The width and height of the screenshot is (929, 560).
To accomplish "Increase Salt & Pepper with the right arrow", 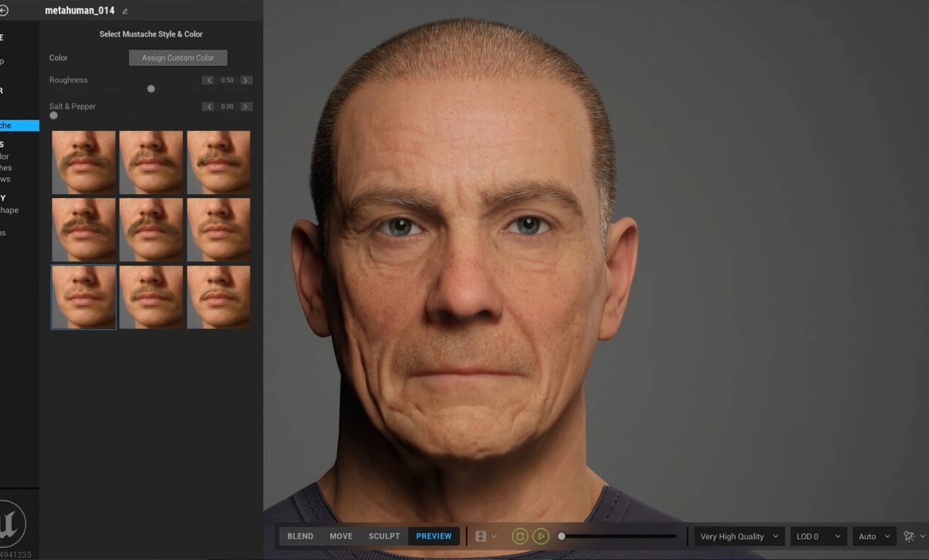I will pos(247,107).
